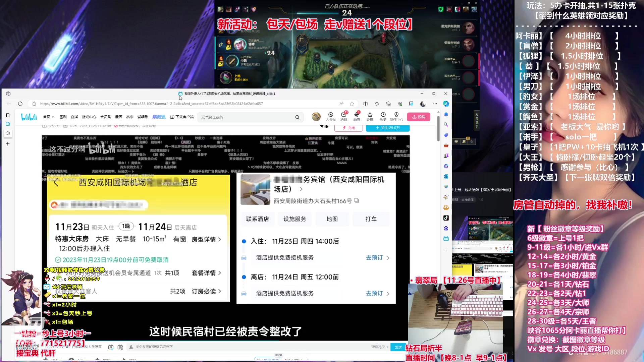Open the 大会员 membership icon
This screenshot has width=644, height=362.
tap(331, 116)
